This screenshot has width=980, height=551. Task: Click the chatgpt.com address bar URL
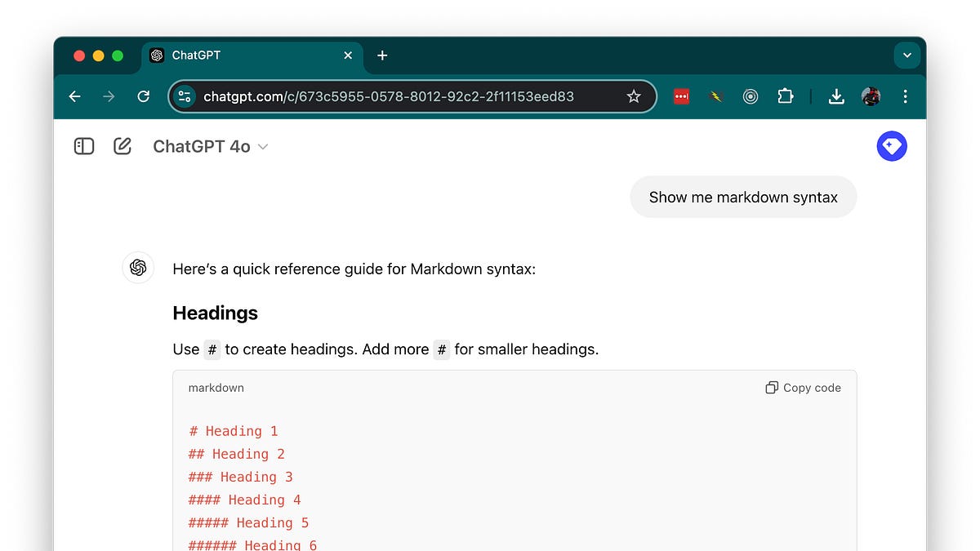coord(389,96)
